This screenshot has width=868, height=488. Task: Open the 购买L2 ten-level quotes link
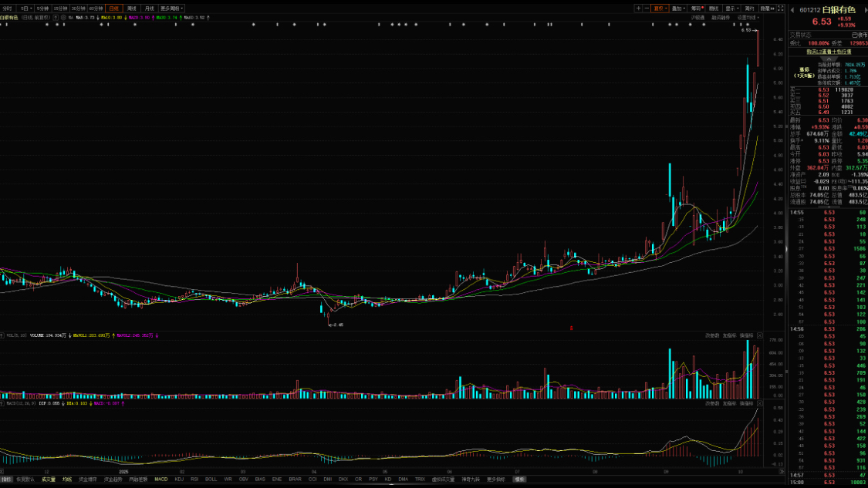pos(829,52)
